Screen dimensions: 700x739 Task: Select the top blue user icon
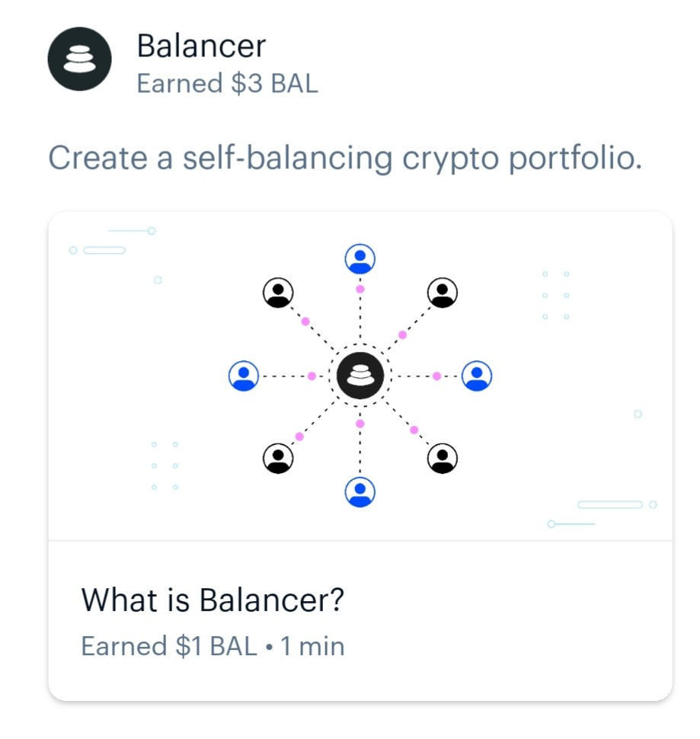click(360, 259)
